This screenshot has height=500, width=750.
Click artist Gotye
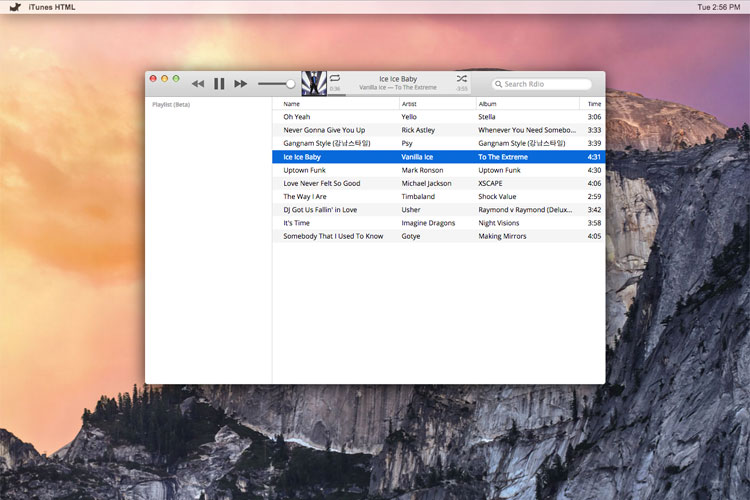click(x=411, y=236)
